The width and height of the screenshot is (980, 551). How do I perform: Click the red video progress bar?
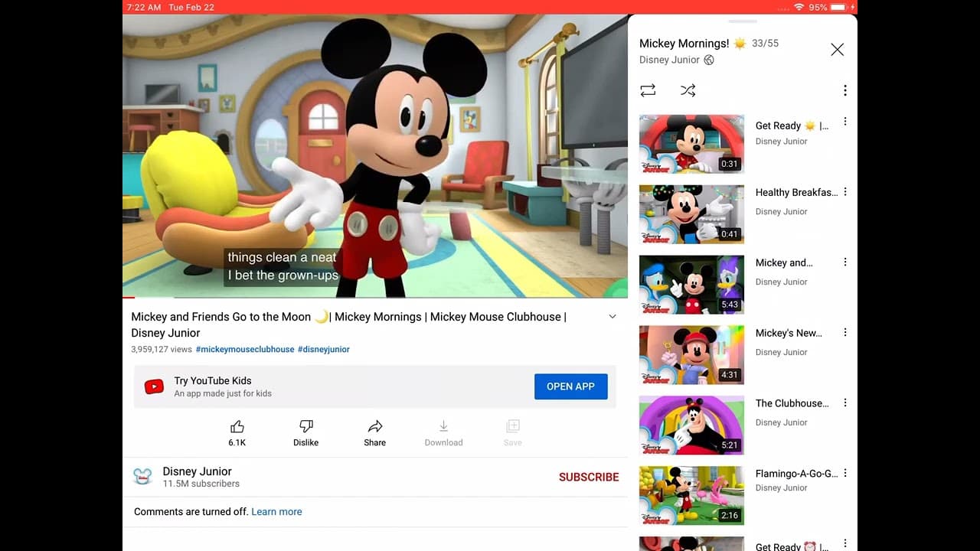click(129, 297)
